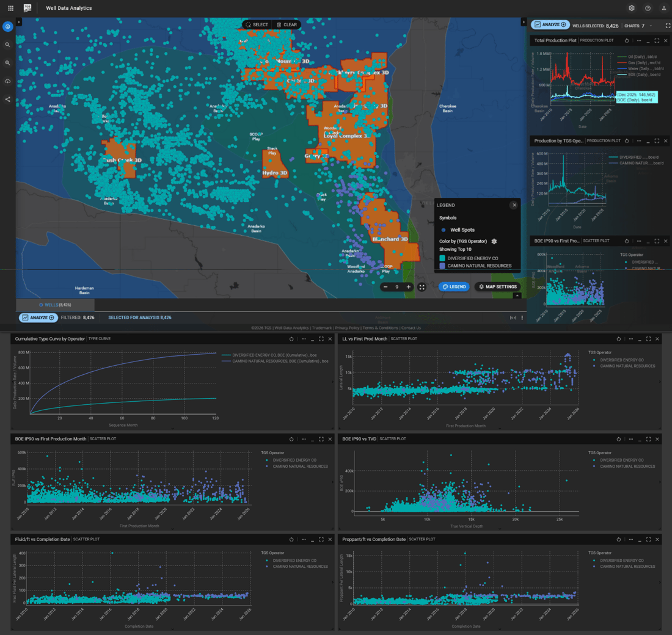Click the map fit-to-extent icon

pos(422,287)
